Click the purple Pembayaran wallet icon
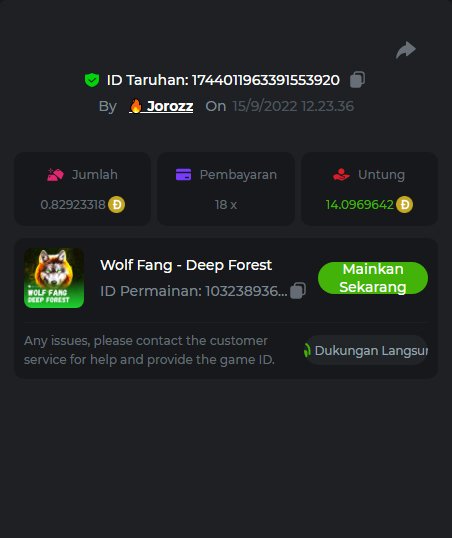 click(183, 174)
